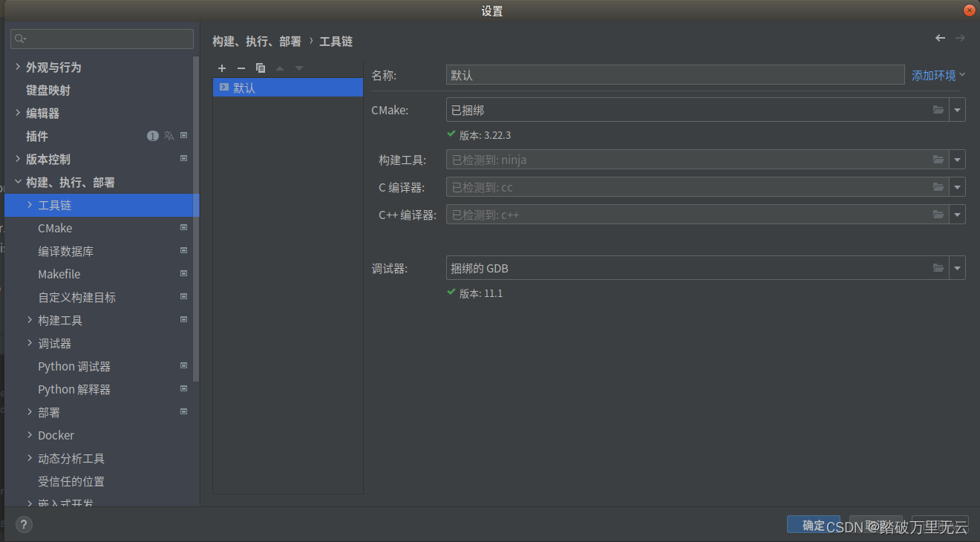Open help with question mark icon
Screen dimensions: 980x542
24,525
